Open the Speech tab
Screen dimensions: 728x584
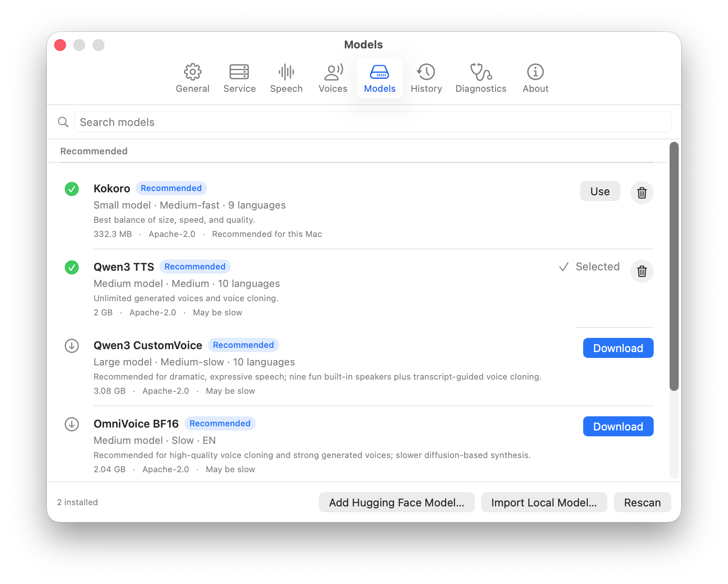[286, 78]
